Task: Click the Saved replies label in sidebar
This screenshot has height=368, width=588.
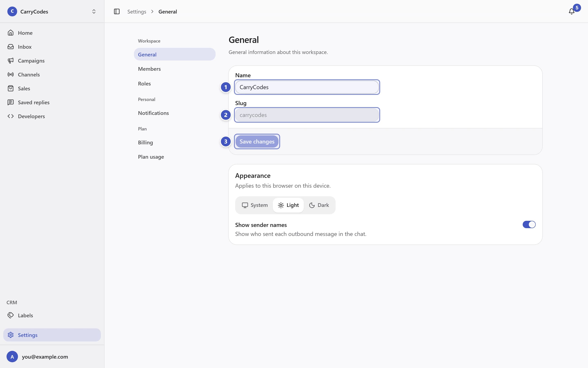Action: 33,102
